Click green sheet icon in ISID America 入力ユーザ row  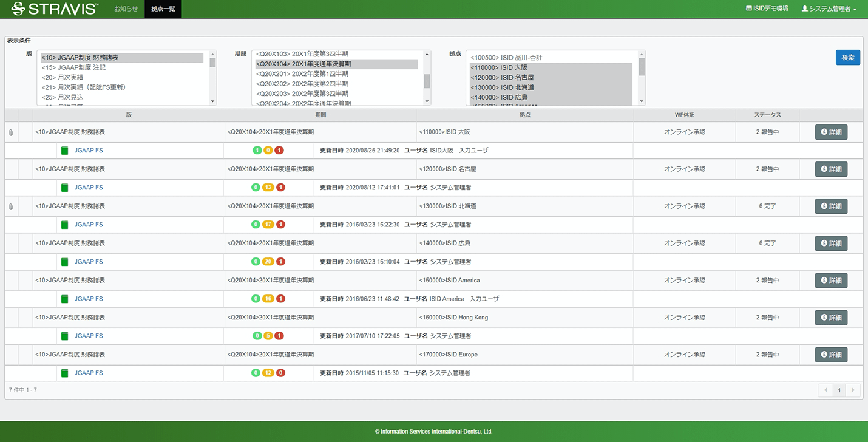click(x=65, y=299)
